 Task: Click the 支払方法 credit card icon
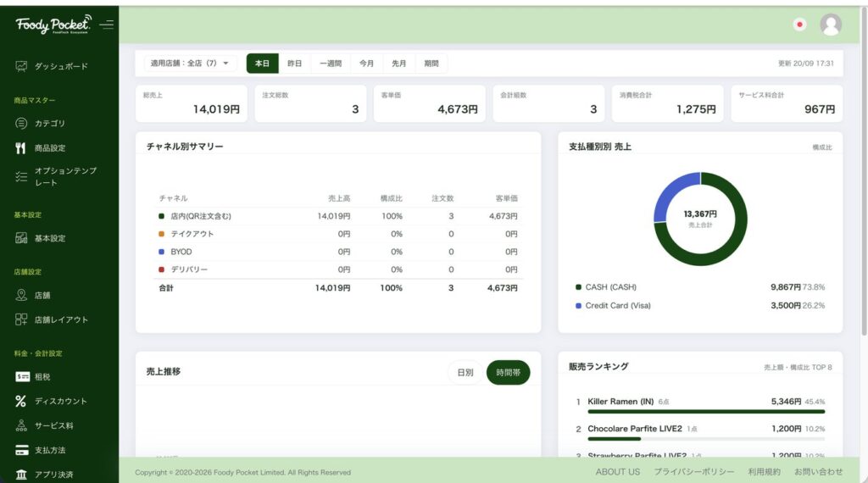click(x=22, y=450)
